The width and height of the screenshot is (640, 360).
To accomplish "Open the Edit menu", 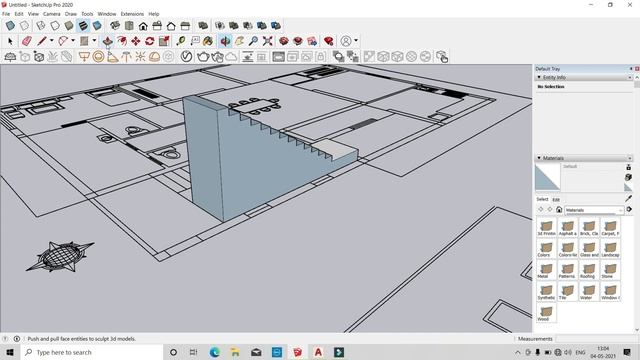I will [19, 14].
